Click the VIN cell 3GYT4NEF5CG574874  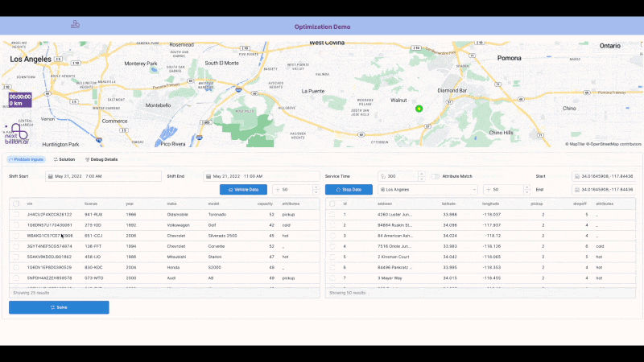click(49, 246)
